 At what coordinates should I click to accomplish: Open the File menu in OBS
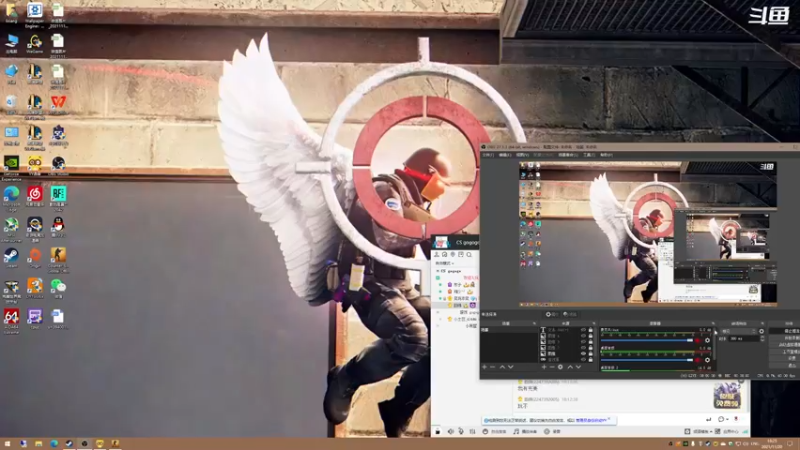[488, 155]
